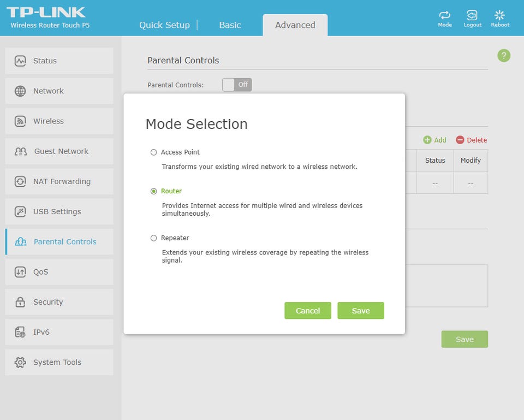
Task: Click the empty text box behind dialog
Action: click(x=446, y=286)
